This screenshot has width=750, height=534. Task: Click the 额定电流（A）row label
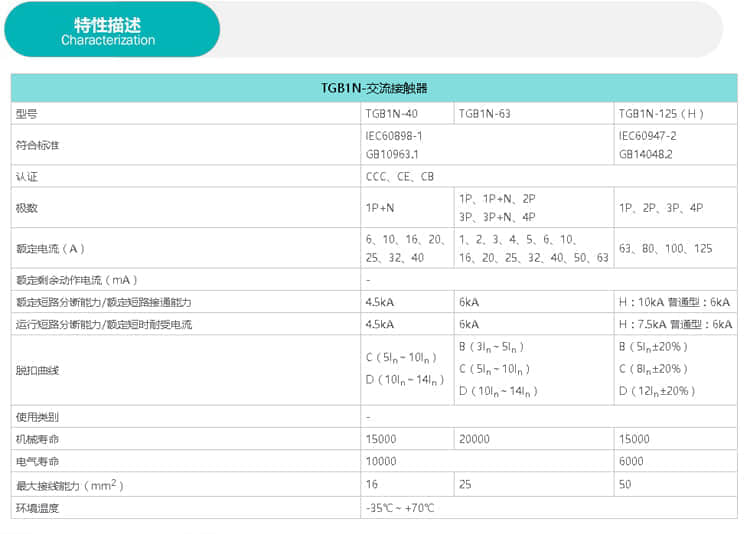(x=50, y=249)
